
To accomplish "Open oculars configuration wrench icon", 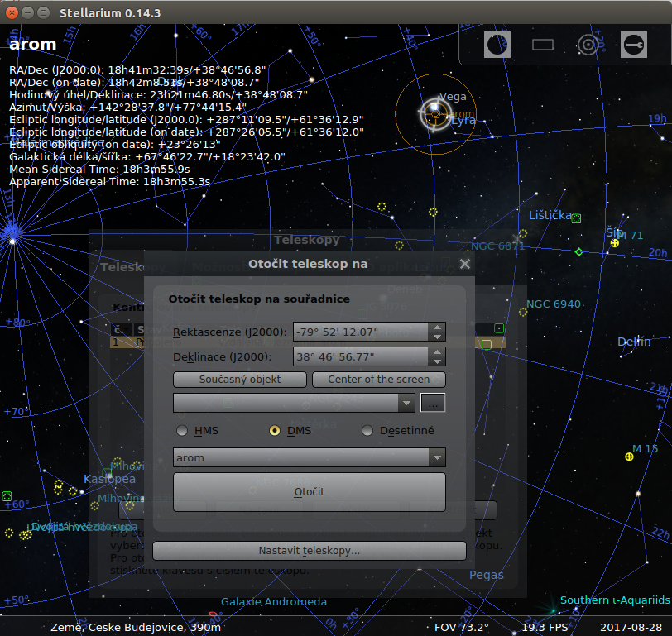I will point(634,45).
